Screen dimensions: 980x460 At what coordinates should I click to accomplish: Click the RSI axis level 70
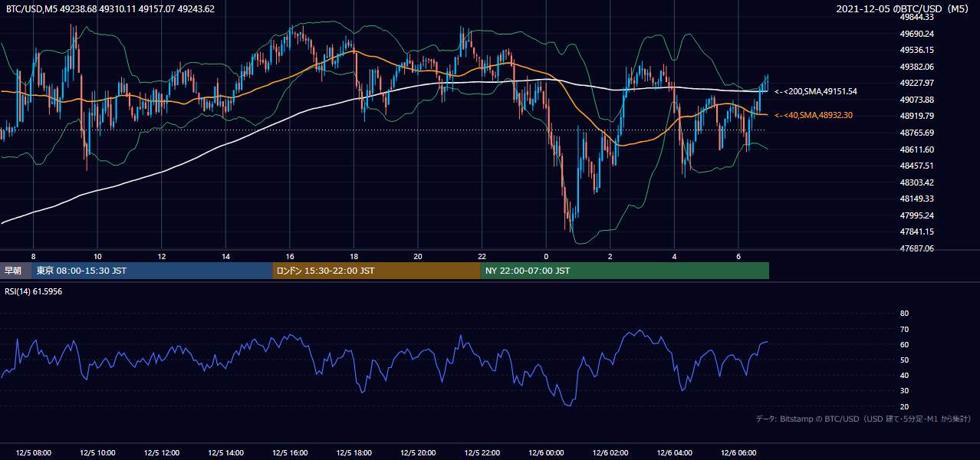904,329
